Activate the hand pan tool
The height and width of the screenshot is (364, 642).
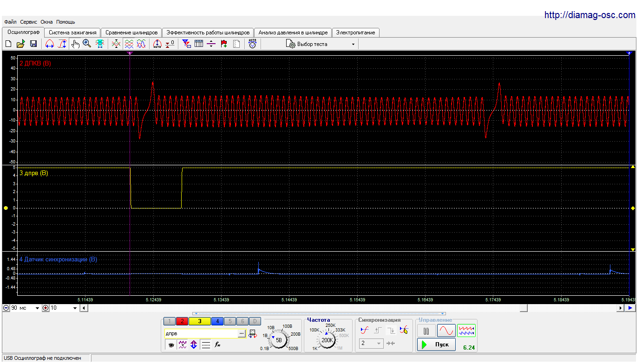75,44
